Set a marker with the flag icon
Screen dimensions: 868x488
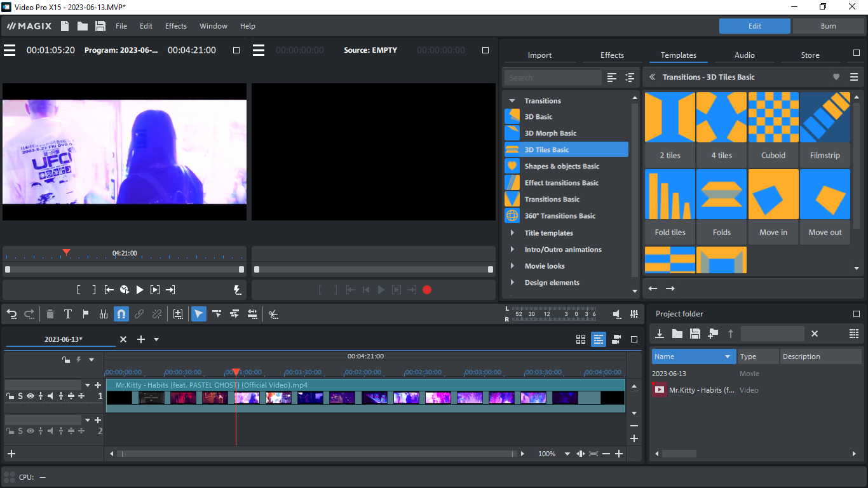point(86,314)
